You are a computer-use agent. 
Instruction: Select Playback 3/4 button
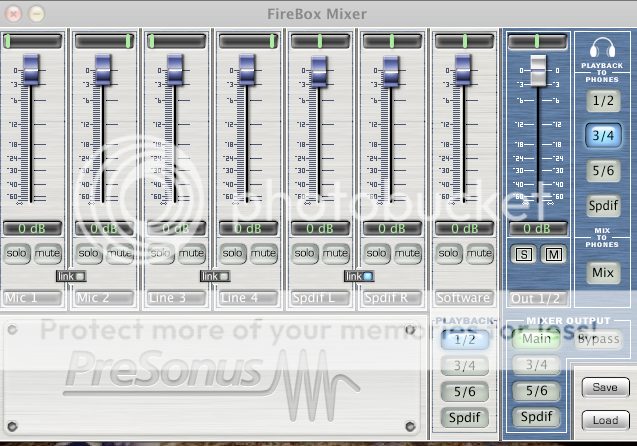pyautogui.click(x=465, y=366)
